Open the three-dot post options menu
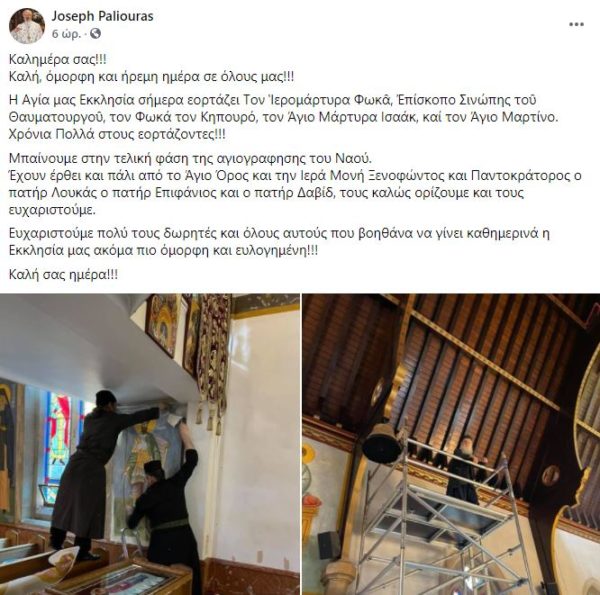Screen dimensions: 600x595 576,24
